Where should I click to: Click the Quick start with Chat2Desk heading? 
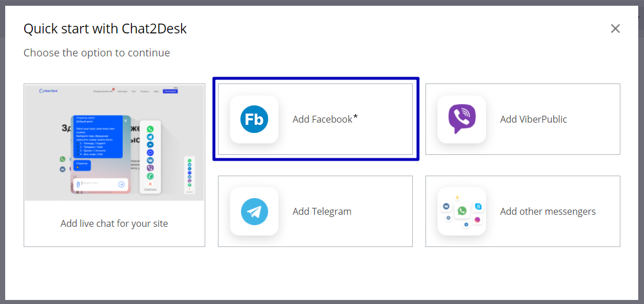pyautogui.click(x=105, y=29)
